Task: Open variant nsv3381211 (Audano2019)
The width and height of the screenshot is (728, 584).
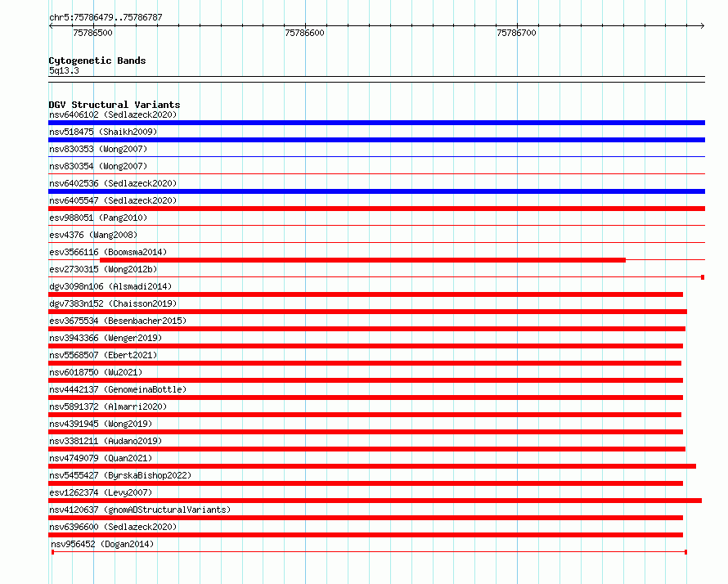Action: click(106, 441)
